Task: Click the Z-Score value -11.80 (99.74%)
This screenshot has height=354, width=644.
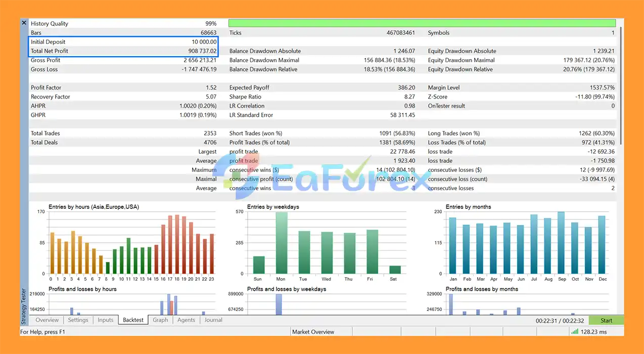Action: click(595, 97)
